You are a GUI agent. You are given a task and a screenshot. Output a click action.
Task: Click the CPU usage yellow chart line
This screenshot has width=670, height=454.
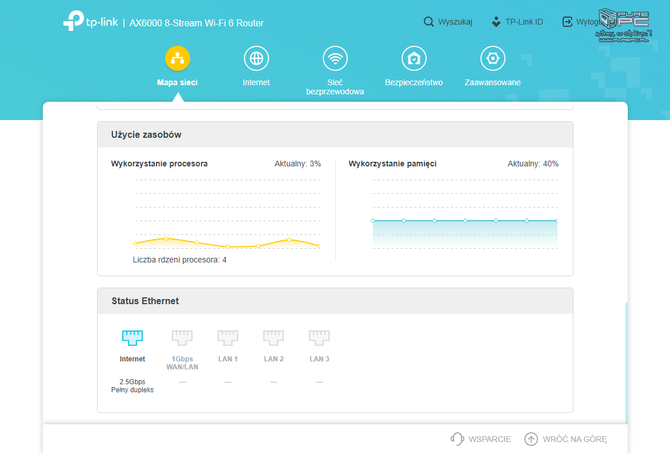click(227, 243)
